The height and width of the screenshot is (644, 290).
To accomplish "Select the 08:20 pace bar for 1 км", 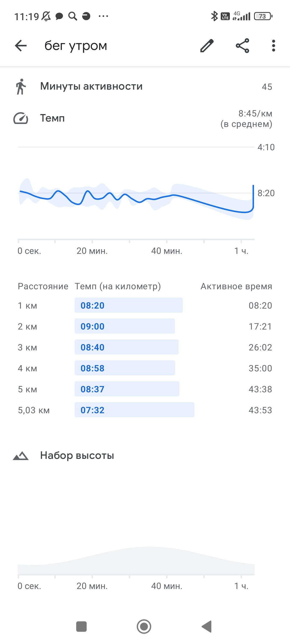I will (x=129, y=305).
